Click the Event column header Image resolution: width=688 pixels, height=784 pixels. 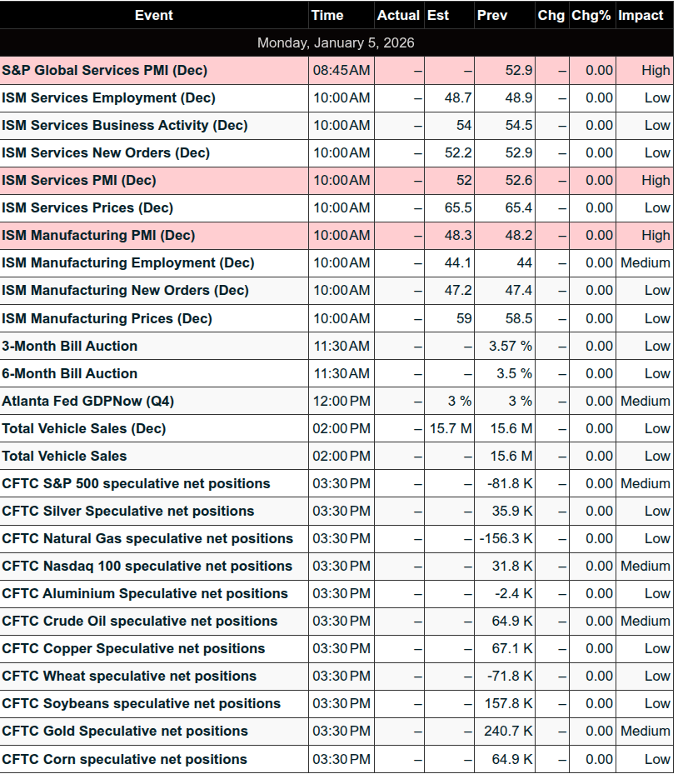tap(154, 15)
